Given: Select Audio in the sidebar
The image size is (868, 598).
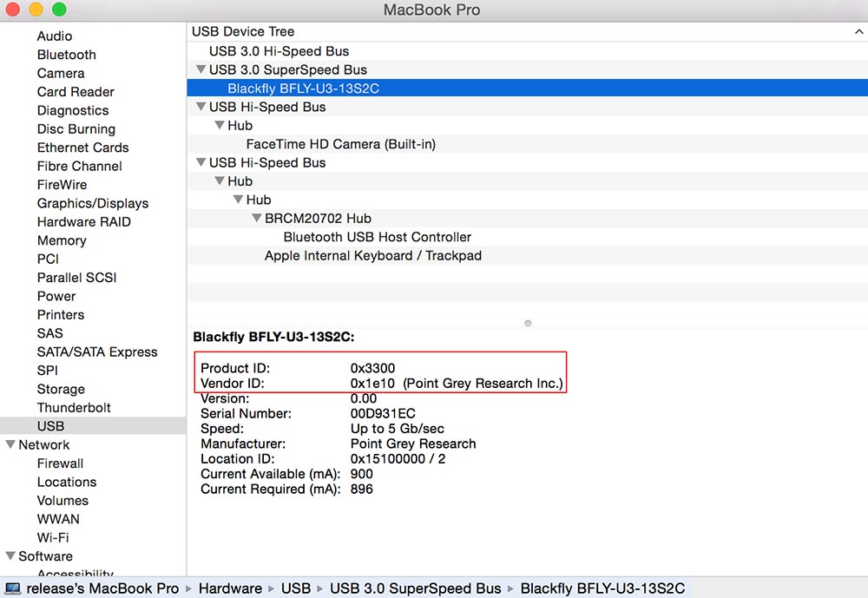Looking at the screenshot, I should (54, 36).
